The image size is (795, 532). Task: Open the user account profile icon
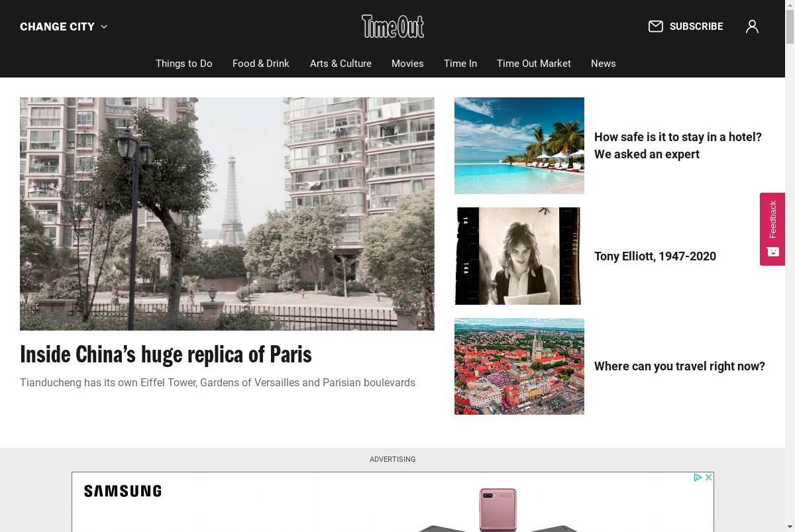pyautogui.click(x=752, y=27)
